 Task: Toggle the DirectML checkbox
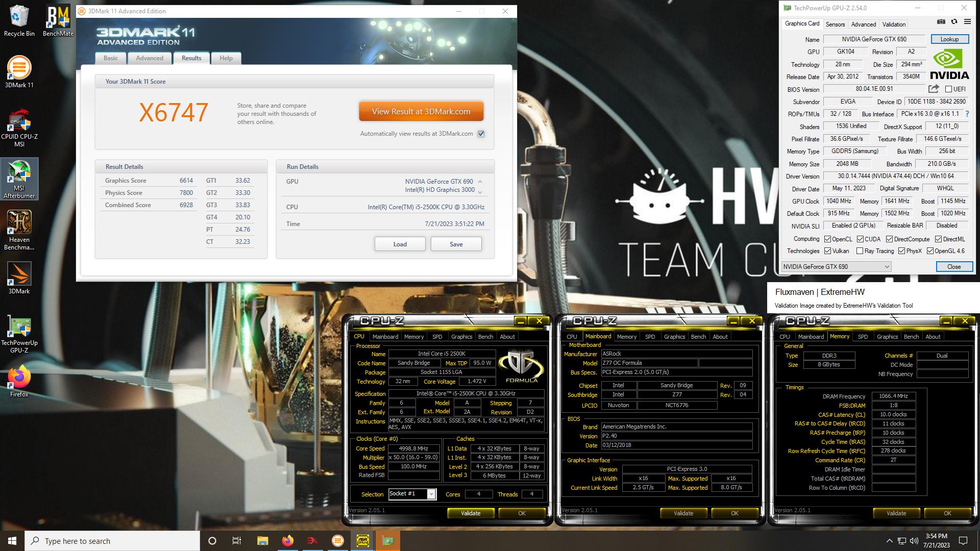tap(938, 239)
